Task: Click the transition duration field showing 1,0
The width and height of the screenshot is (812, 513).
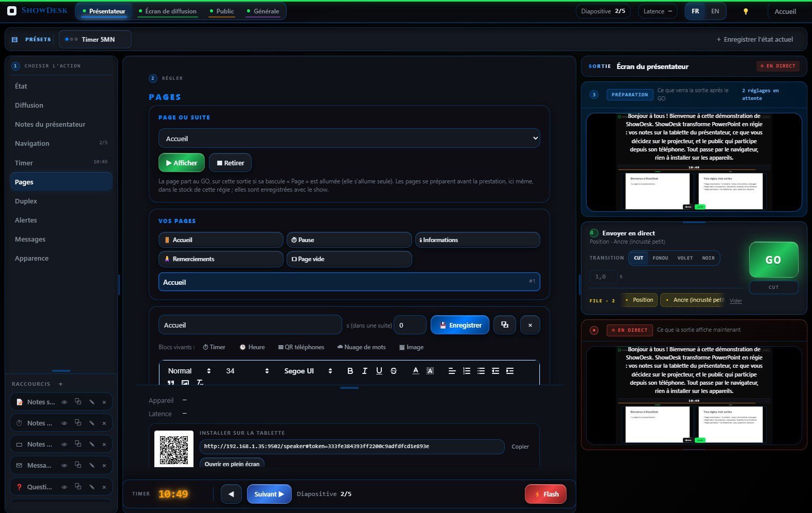Action: point(603,277)
